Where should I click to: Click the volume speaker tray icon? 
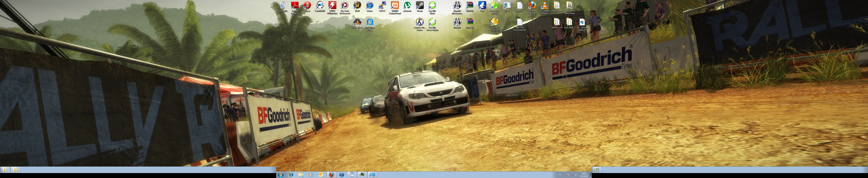click(576, 175)
